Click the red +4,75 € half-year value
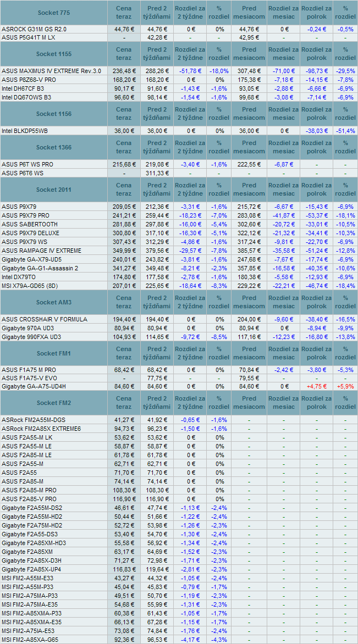Screen dimensions: 358x644 tap(316, 386)
